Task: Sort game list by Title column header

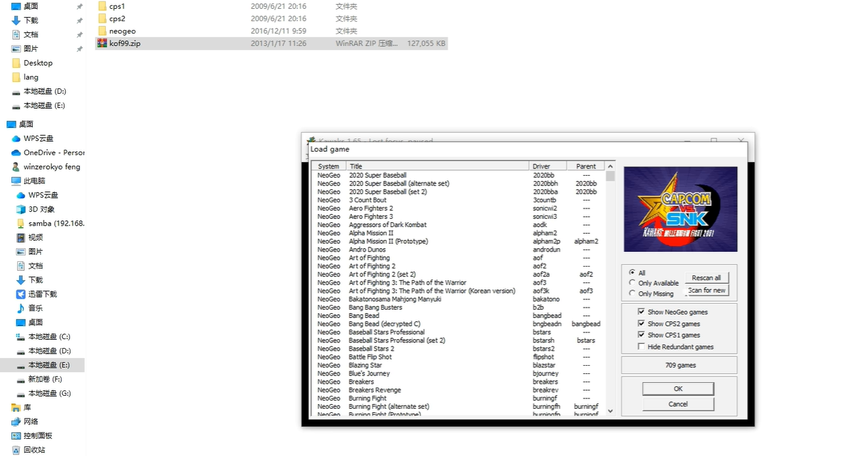Action: [437, 166]
